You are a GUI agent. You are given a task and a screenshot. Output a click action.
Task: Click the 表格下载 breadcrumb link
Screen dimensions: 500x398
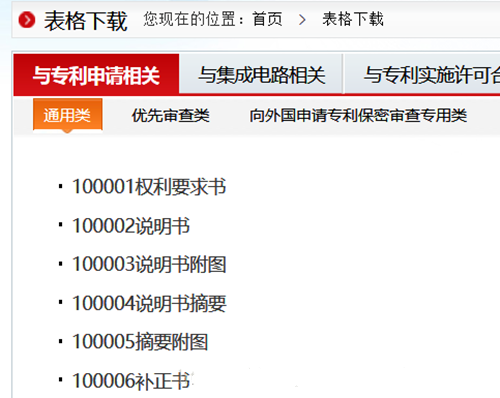[353, 19]
